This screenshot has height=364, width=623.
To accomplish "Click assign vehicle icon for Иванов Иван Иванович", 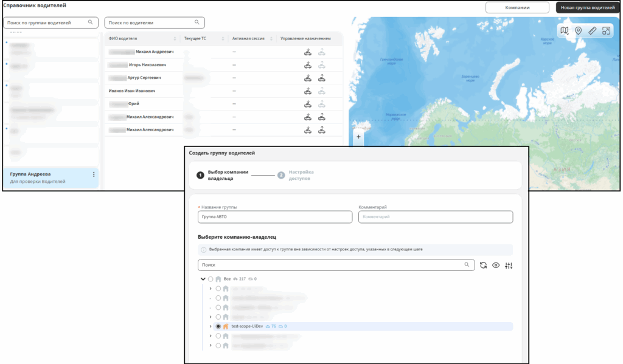I will pyautogui.click(x=307, y=91).
